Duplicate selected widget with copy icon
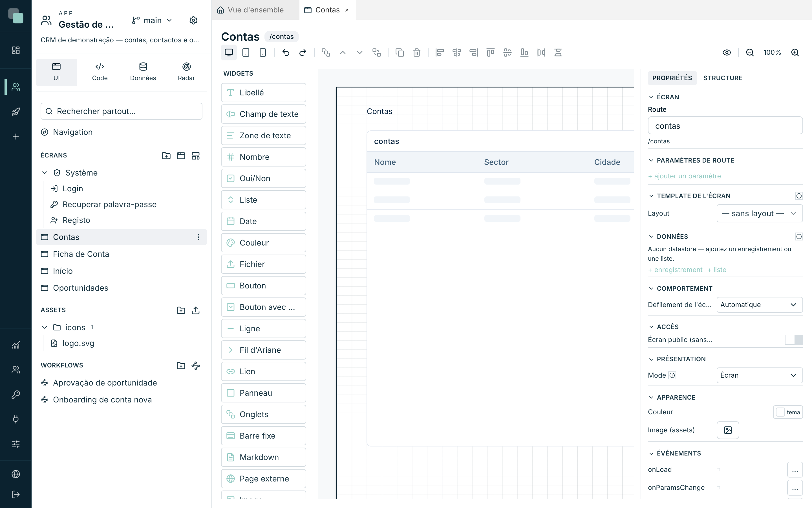Image resolution: width=812 pixels, height=508 pixels. (x=400, y=52)
